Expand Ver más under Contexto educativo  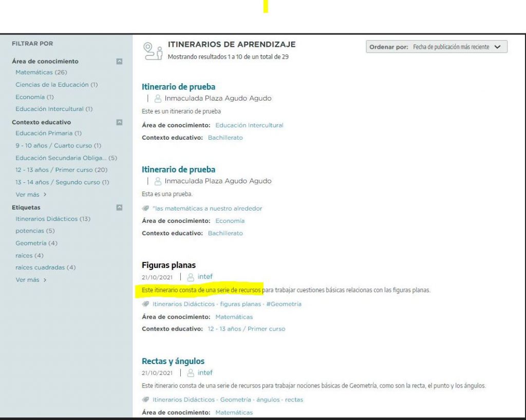pyautogui.click(x=31, y=195)
